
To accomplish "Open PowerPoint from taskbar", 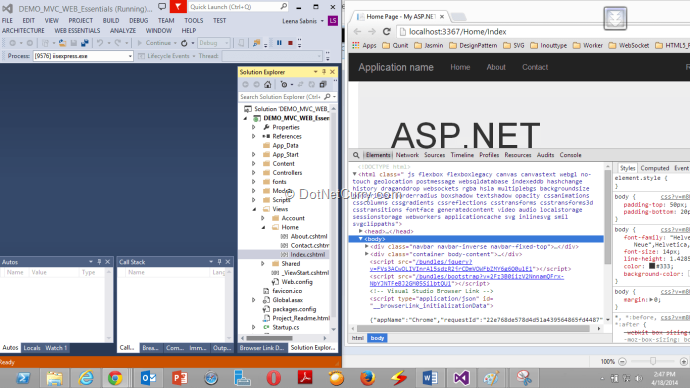I will click(x=180, y=378).
